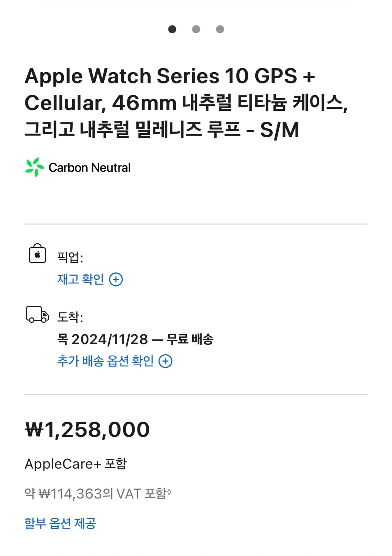Click the delivery truck icon
Viewport: 392px width, 556px height.
click(x=37, y=314)
